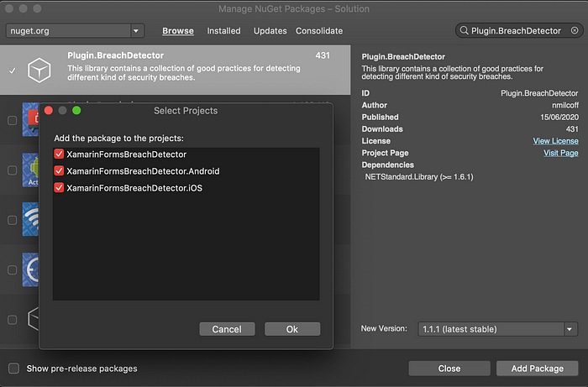Switch to the Updates tab
The height and width of the screenshot is (387, 588).
(270, 31)
